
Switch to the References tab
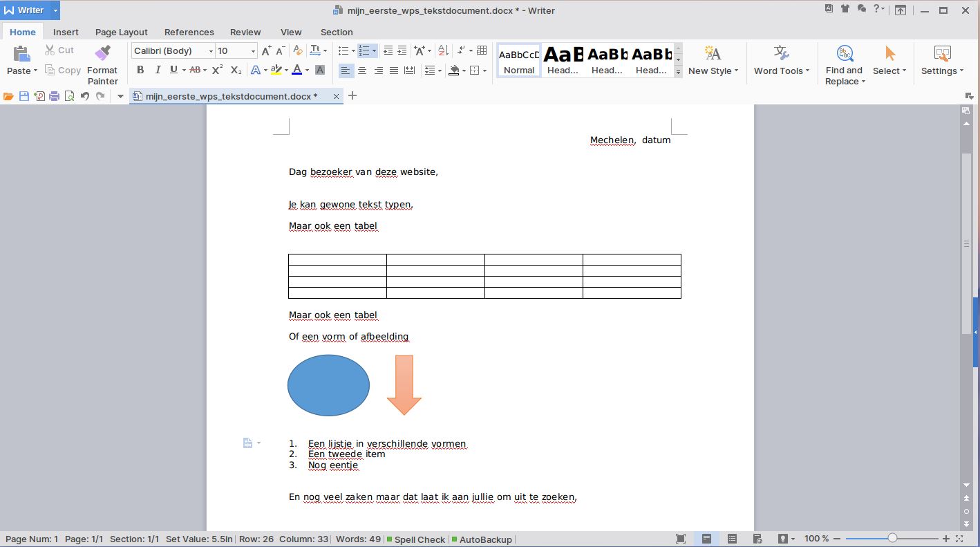189,32
